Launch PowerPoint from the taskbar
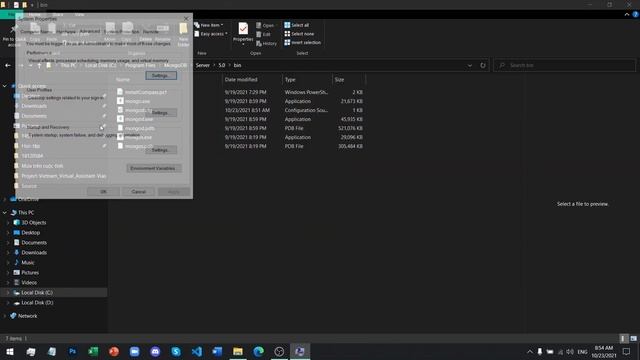This screenshot has height=360, width=640. pos(114,351)
